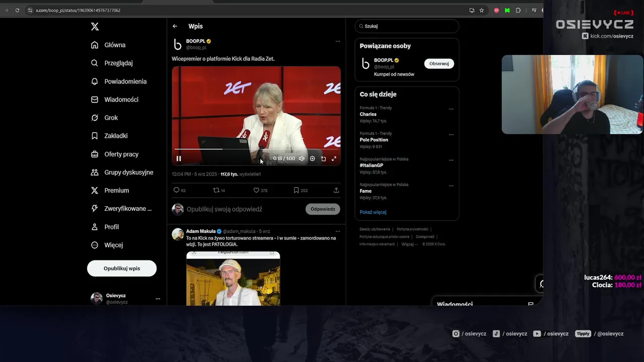This screenshot has height=362, width=644.
Task: Click the 0:18 / 1:00 video time
Action: [x=284, y=158]
